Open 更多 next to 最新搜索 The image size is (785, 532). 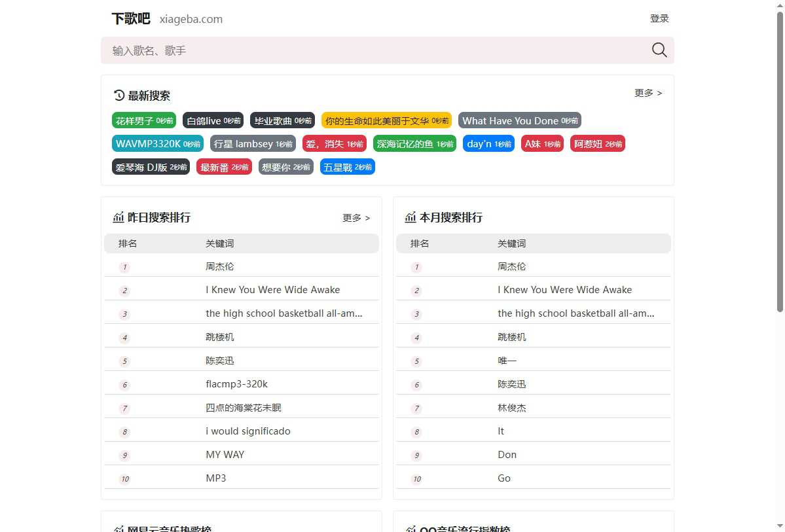pos(648,93)
